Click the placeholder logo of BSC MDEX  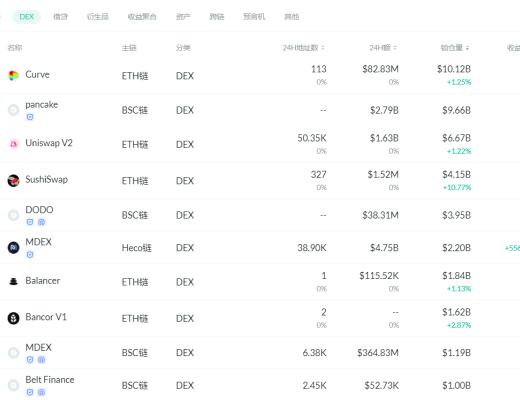[x=13, y=353]
